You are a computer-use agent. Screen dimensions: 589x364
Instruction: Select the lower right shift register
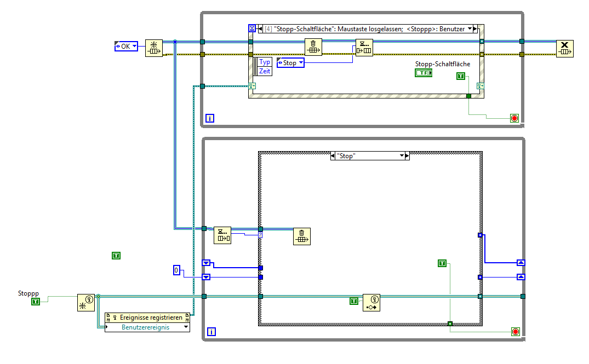[x=521, y=277]
